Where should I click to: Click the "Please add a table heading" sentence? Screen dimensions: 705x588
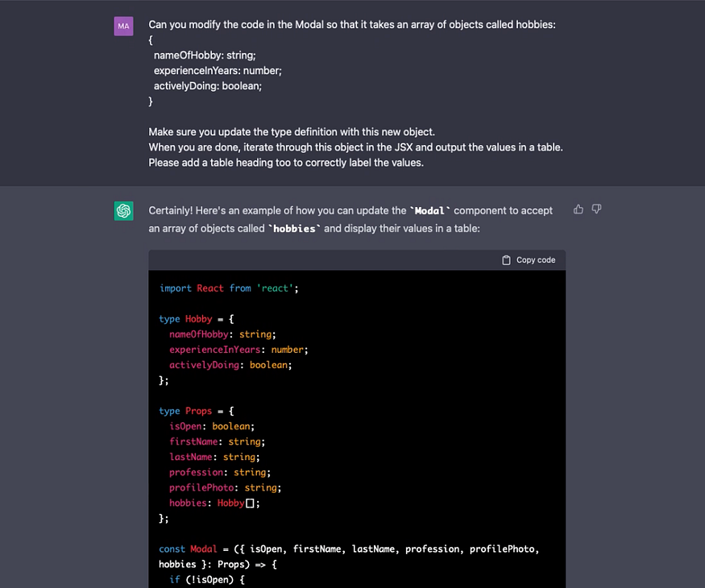pyautogui.click(x=286, y=163)
